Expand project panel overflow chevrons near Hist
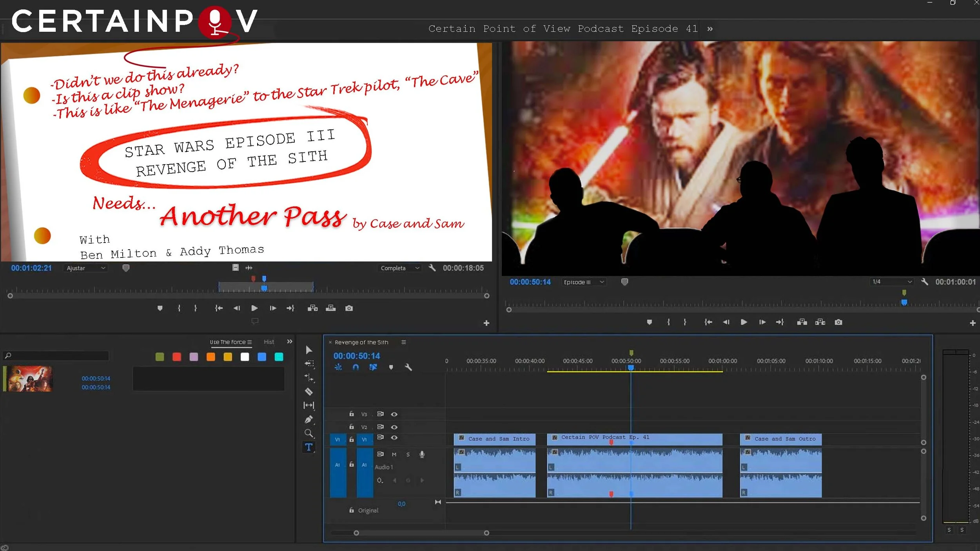The height and width of the screenshot is (551, 980). click(x=289, y=342)
